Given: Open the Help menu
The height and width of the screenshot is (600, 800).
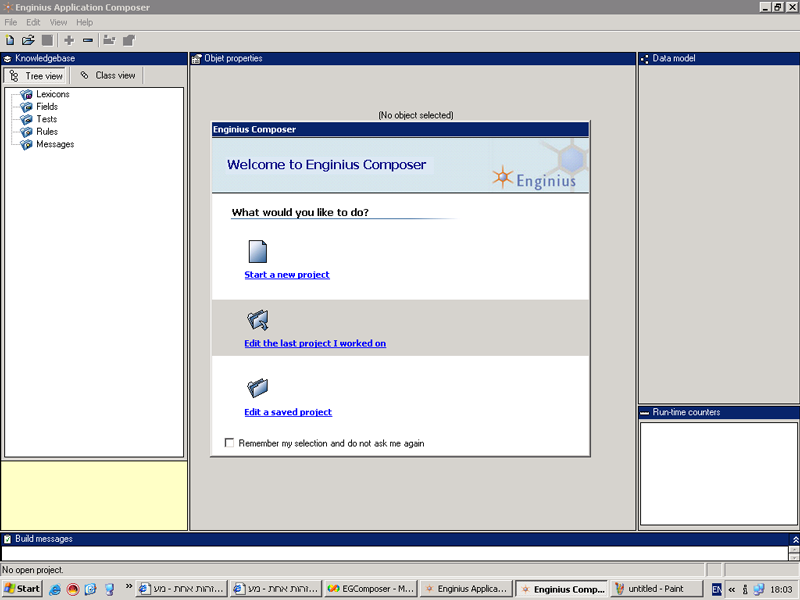Looking at the screenshot, I should [x=85, y=22].
